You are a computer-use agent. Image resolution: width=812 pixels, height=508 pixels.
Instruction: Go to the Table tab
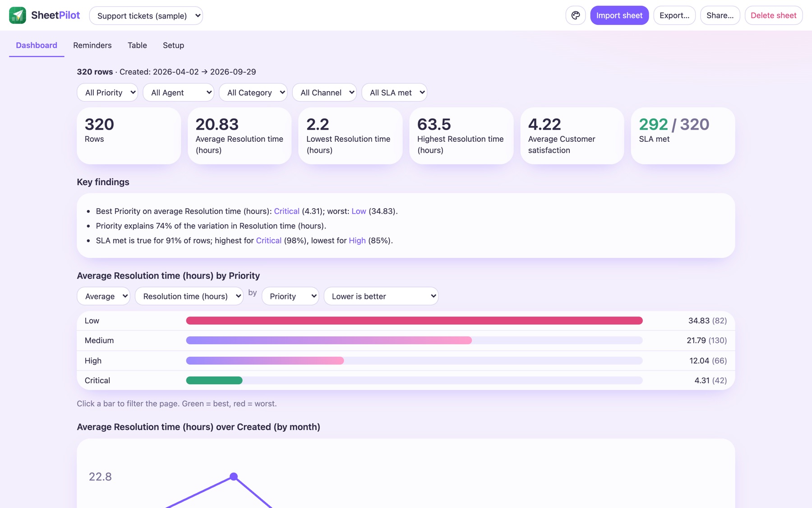[x=137, y=45]
